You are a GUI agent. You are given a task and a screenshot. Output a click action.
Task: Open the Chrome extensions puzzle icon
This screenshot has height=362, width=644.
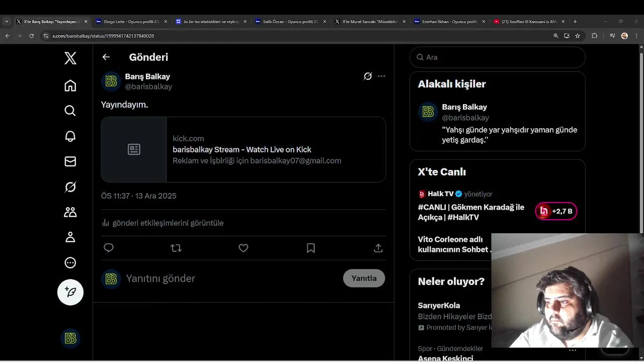594,36
